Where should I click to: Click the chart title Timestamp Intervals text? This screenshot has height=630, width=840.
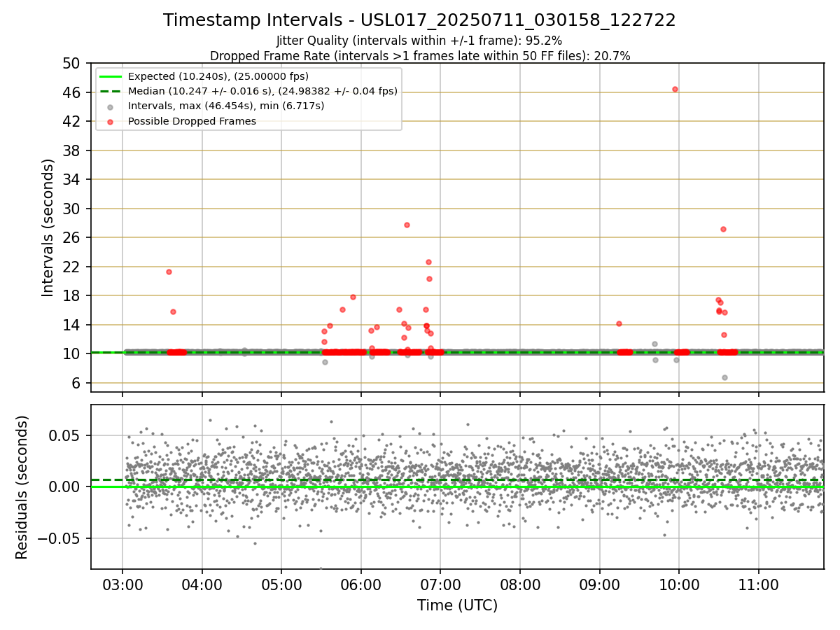tap(419, 20)
